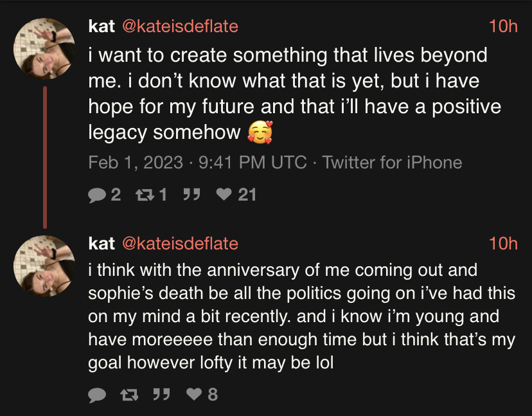The image size is (532, 416).
Task: Open kat's avatar on the first tweet
Action: pos(44,47)
